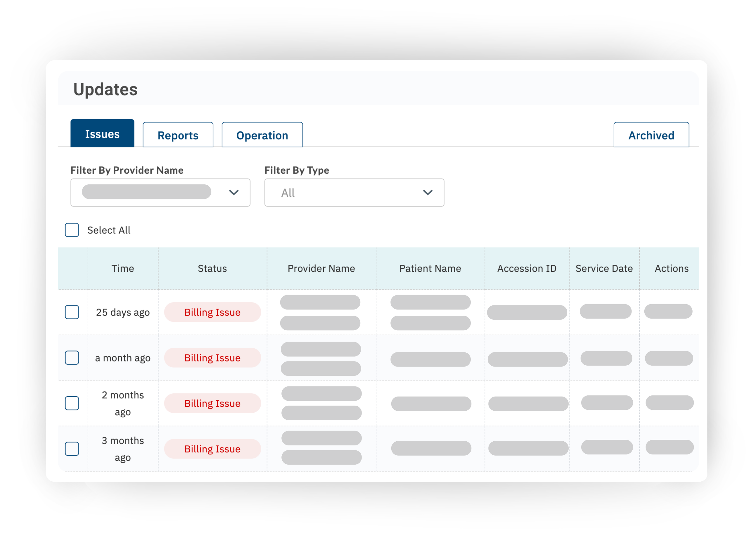The image size is (756, 536).
Task: Click the Billing Issue badge in 3 months row
Action: click(x=212, y=449)
